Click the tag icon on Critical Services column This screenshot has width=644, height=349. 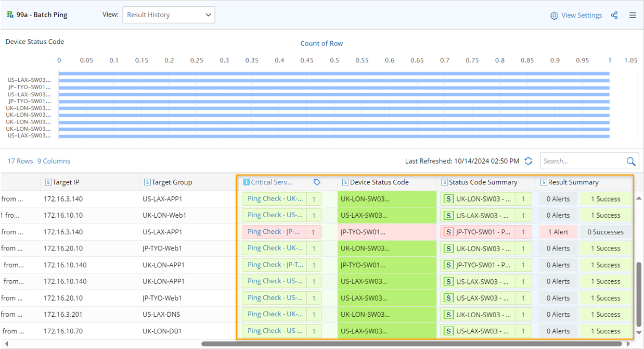(317, 182)
